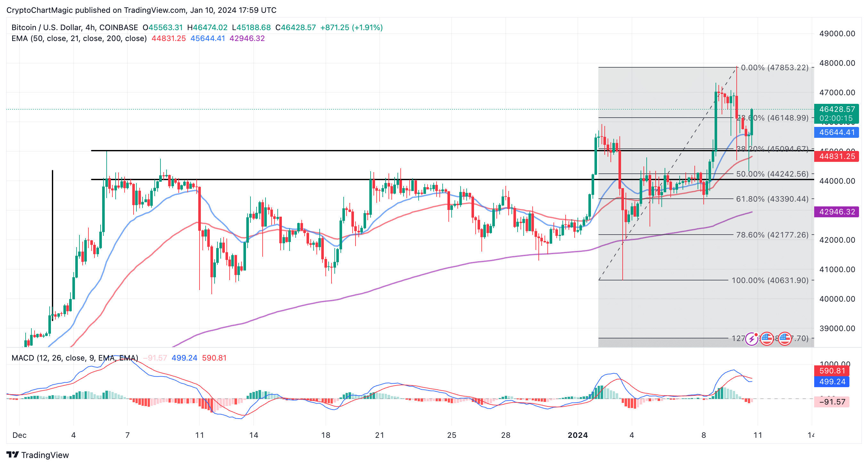This screenshot has width=868, height=466.
Task: Click the close value C46428.57 in header
Action: tap(296, 27)
